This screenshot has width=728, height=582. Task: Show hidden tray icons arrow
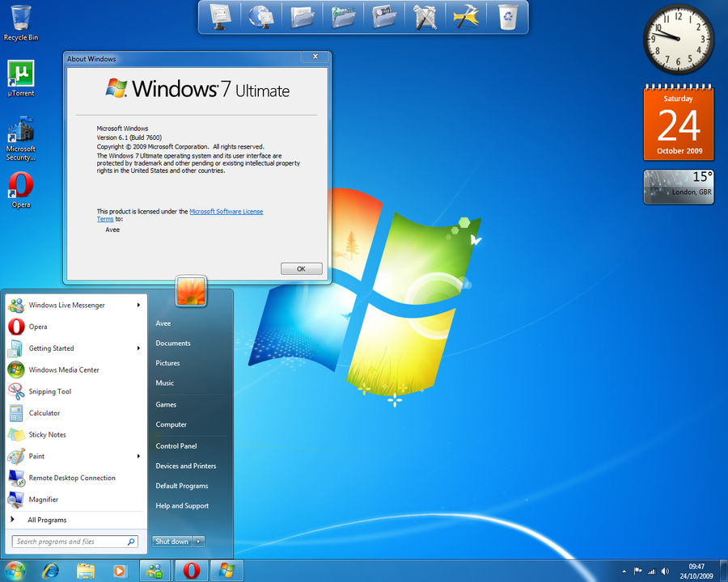pos(624,571)
